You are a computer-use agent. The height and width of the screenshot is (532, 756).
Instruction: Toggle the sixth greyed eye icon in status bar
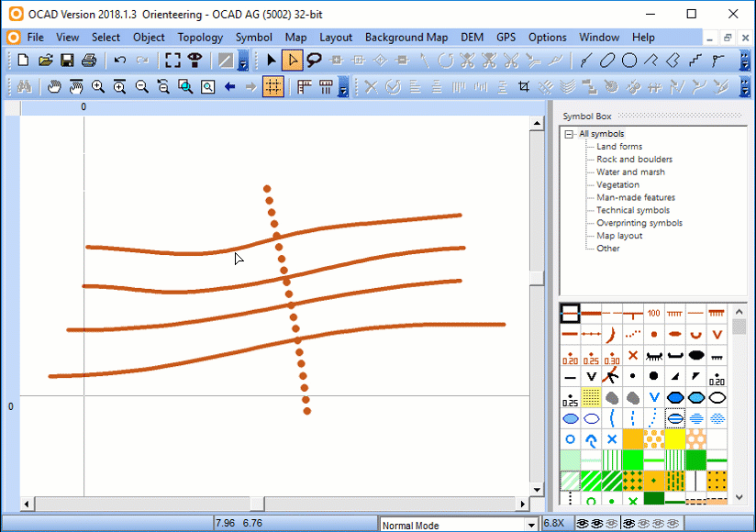click(658, 524)
